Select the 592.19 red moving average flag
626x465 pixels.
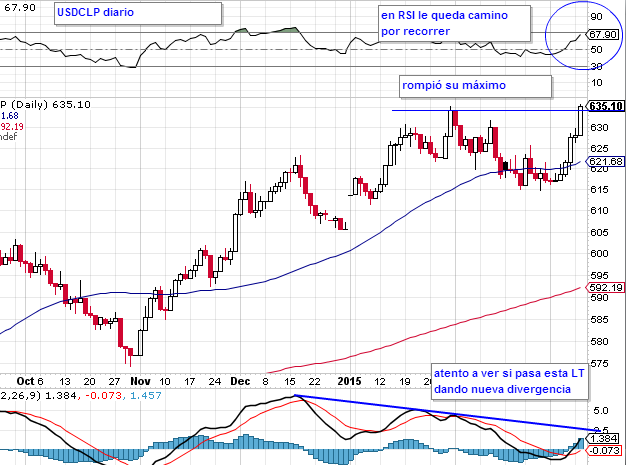click(604, 287)
